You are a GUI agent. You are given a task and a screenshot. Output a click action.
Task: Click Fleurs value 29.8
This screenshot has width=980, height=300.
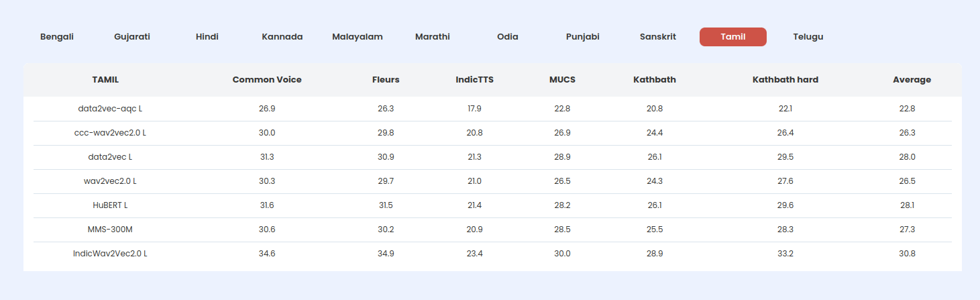coord(386,133)
